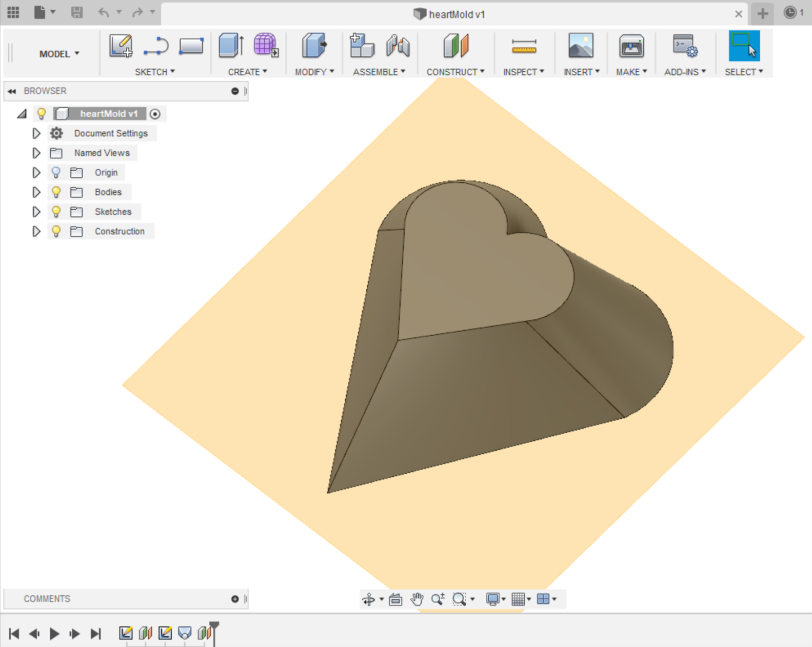Click the Joint icon in Assemble
812x647 pixels.
point(398,46)
